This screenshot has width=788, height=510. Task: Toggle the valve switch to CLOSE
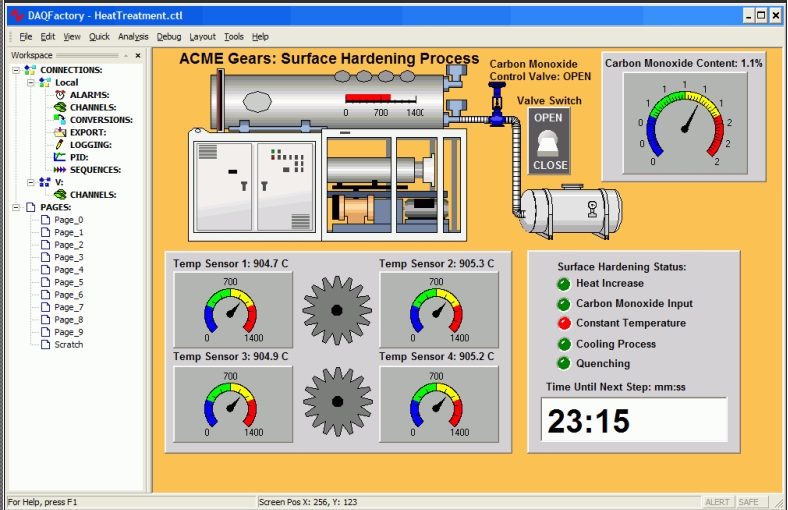[x=550, y=165]
